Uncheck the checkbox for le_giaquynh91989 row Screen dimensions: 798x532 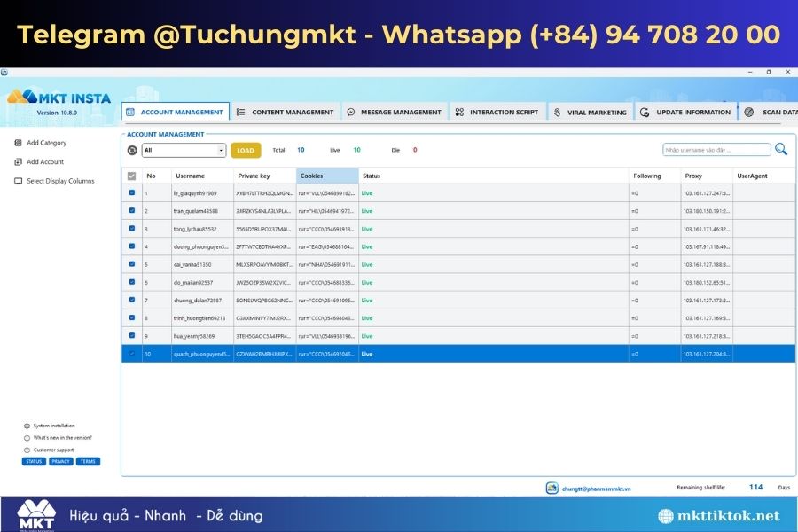(x=132, y=193)
